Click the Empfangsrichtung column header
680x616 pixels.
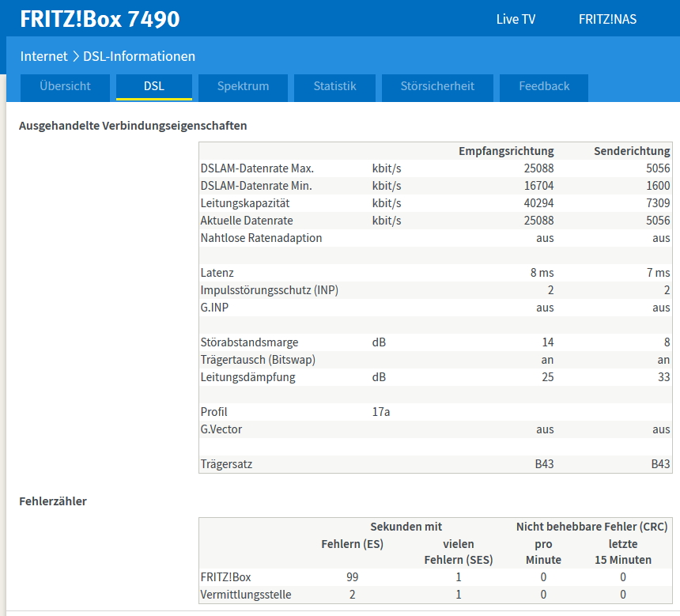506,151
